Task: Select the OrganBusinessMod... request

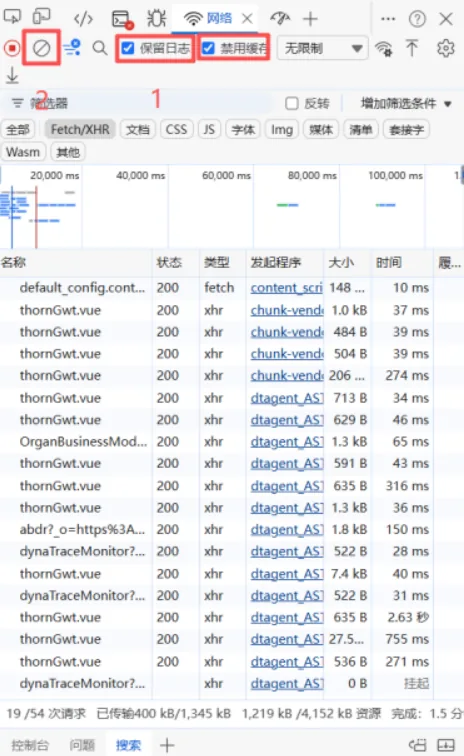Action: [x=83, y=442]
